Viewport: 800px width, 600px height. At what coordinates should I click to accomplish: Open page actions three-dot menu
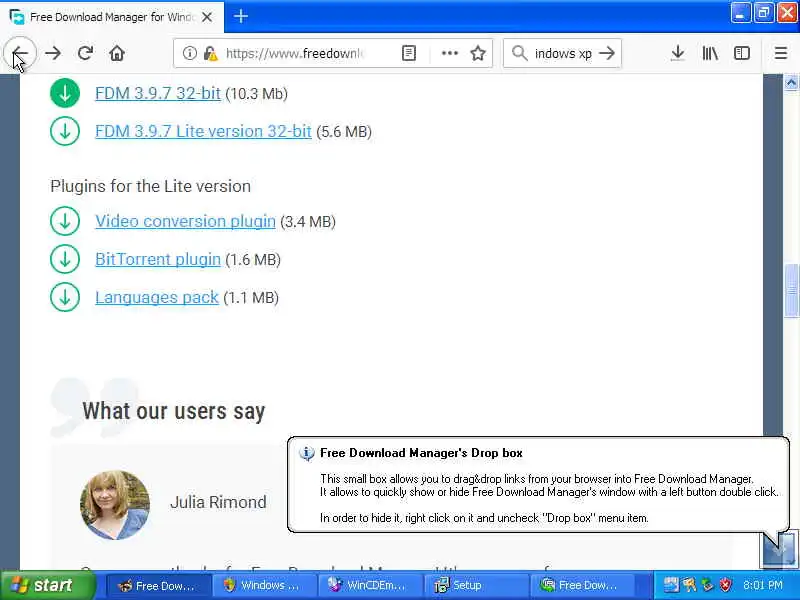click(449, 53)
